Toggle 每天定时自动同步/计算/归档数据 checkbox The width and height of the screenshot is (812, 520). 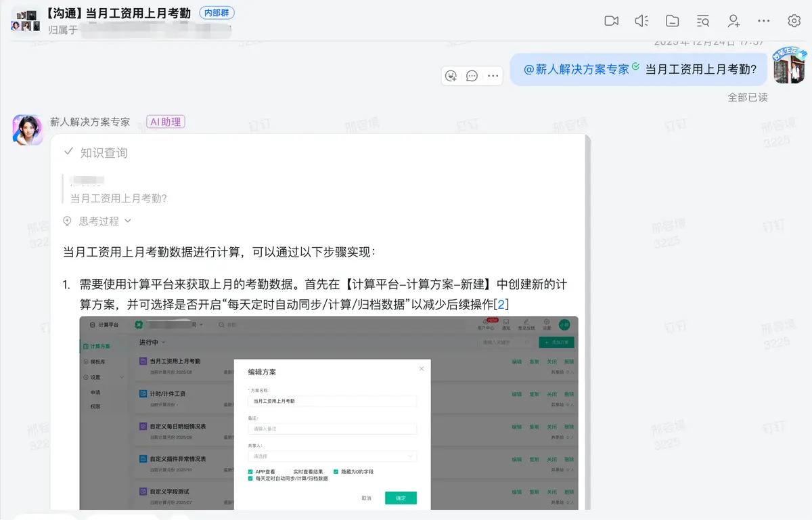250,478
